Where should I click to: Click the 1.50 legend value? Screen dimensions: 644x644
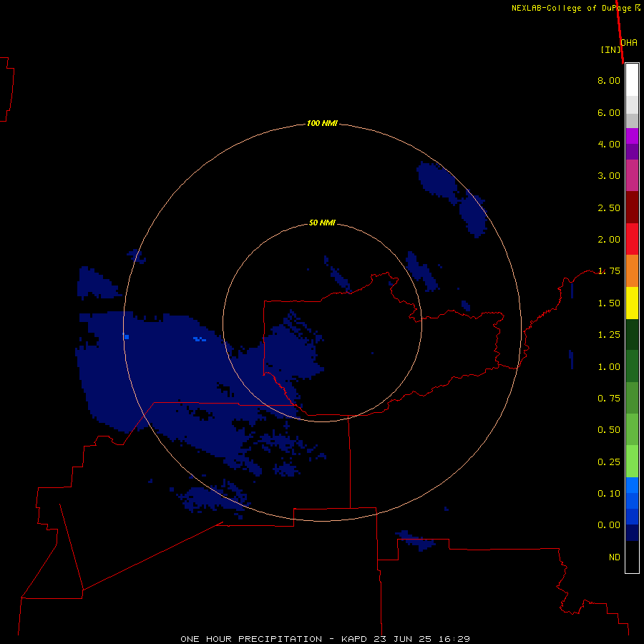(x=609, y=303)
